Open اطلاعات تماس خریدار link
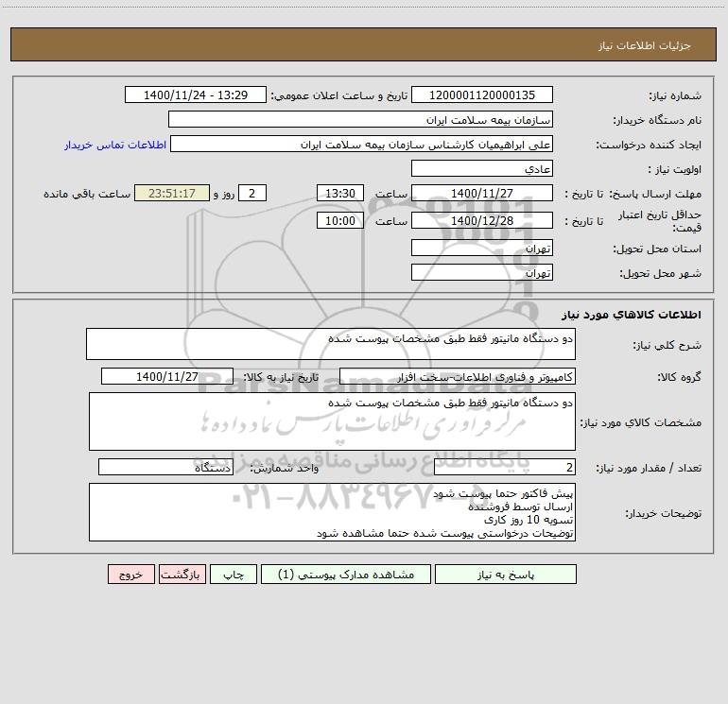Screen dimensions: 728x704 coord(115,145)
